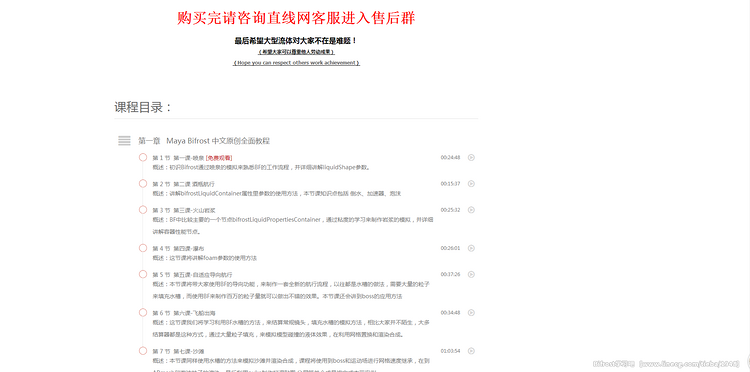Open lesson title 第 2 节 第二课
This screenshot has height=372, width=750.
pos(184,184)
